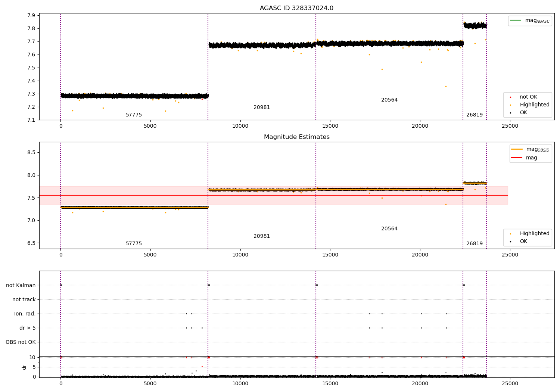This screenshot has height=392, width=560.
Task: Click the 10000 x-tick under the bottom plot
Action: (240, 383)
